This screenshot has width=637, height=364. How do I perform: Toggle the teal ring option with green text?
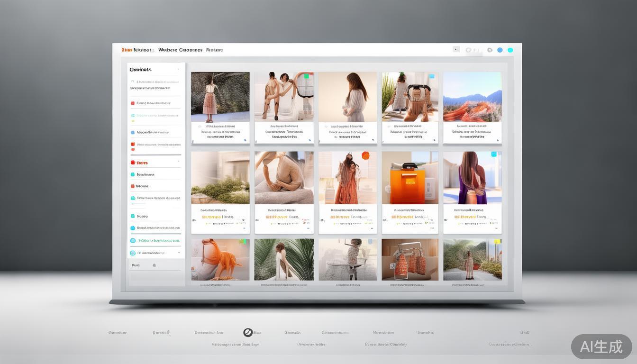point(133,241)
